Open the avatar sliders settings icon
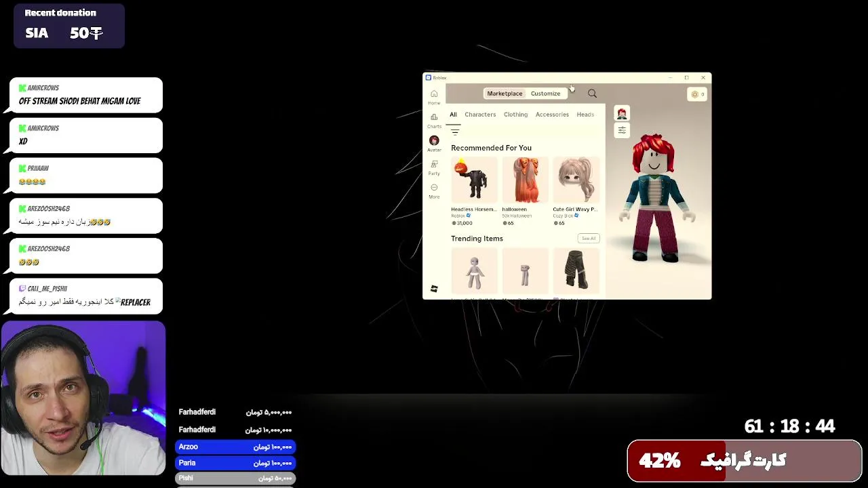868x488 pixels. [622, 130]
